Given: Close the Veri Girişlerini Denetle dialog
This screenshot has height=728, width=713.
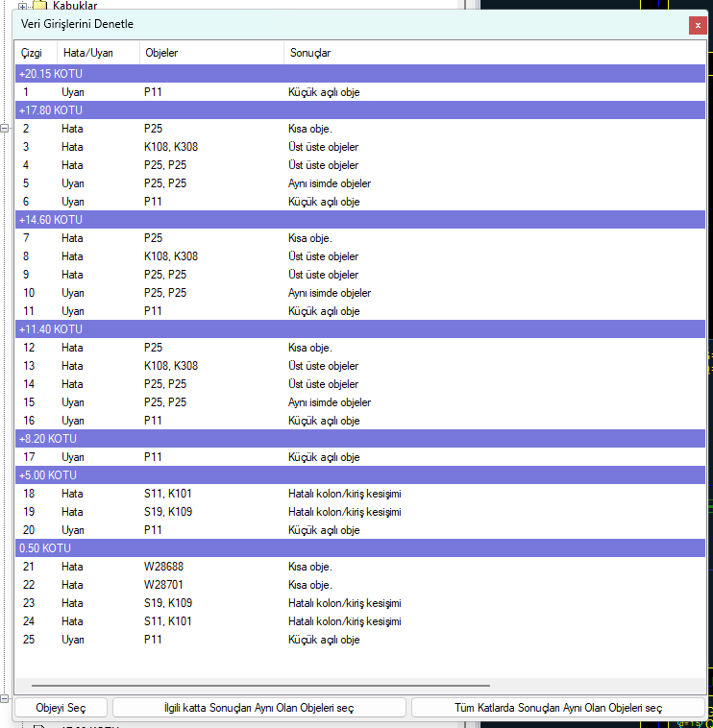Looking at the screenshot, I should [x=698, y=26].
